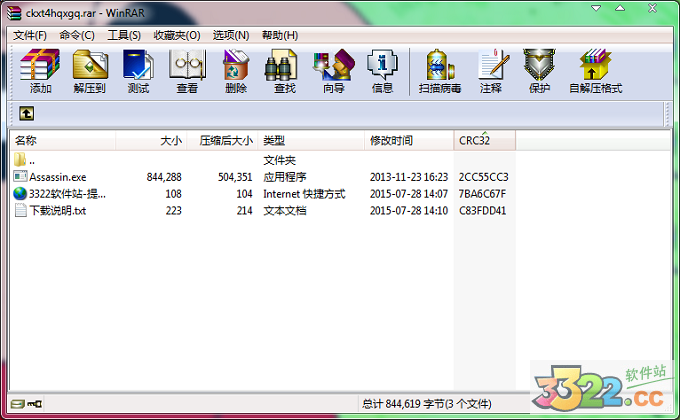Click the Test (测试) archive icon
This screenshot has height=420, width=680.
coord(138,65)
